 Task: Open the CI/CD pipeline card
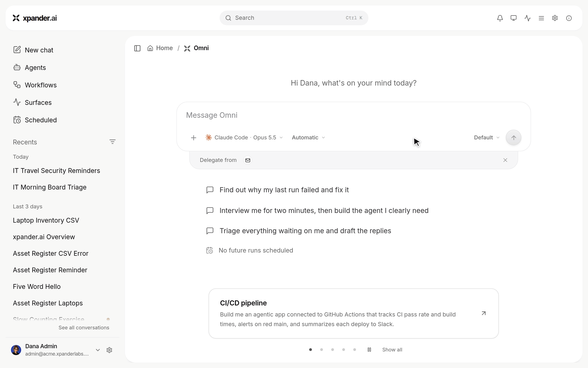pyautogui.click(x=353, y=313)
